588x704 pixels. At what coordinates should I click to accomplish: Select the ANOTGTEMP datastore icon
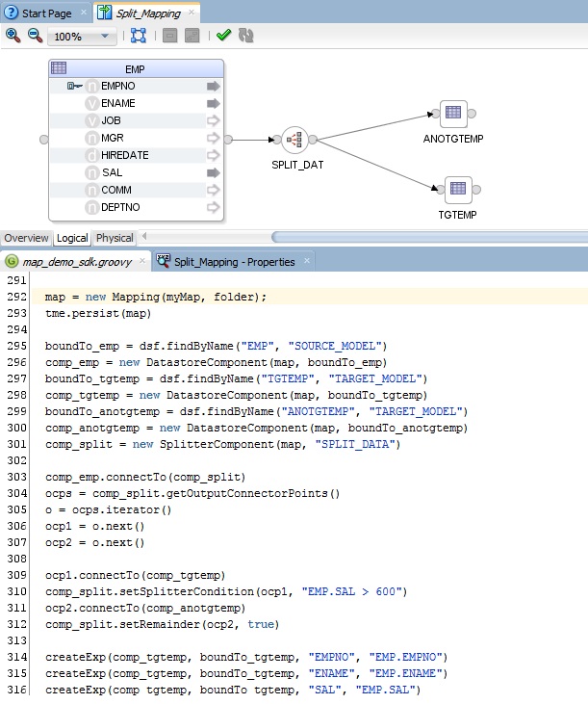pyautogui.click(x=453, y=113)
